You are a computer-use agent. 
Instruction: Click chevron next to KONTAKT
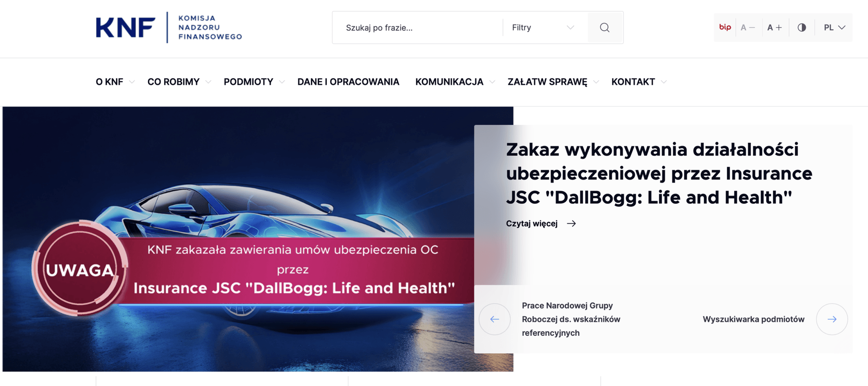[x=664, y=82]
